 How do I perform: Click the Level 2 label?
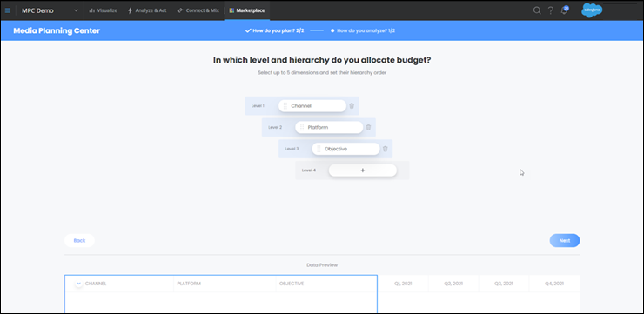[275, 127]
